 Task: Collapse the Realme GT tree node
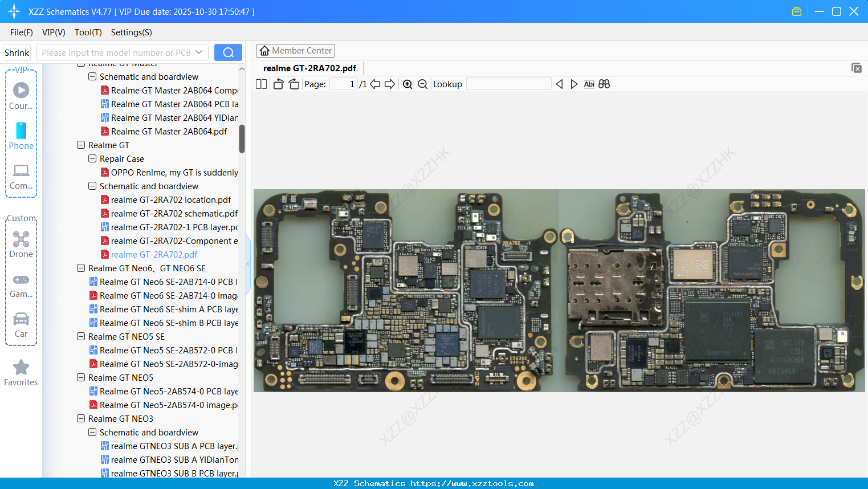click(80, 145)
